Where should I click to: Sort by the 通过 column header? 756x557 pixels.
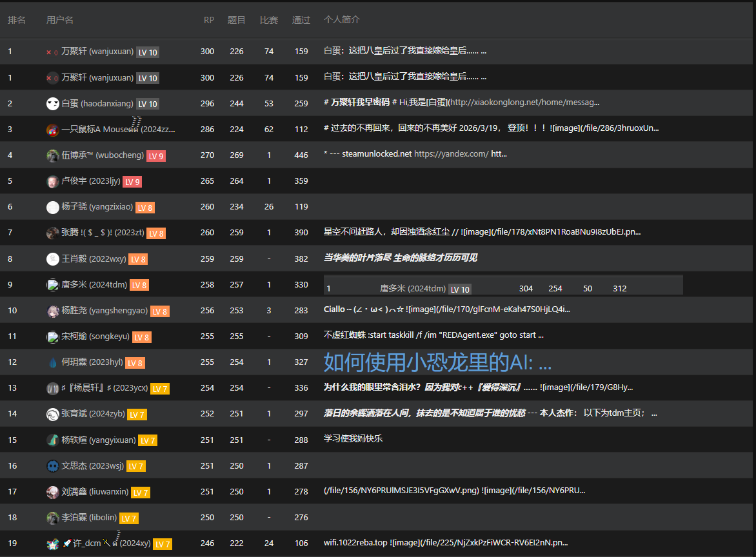point(301,20)
